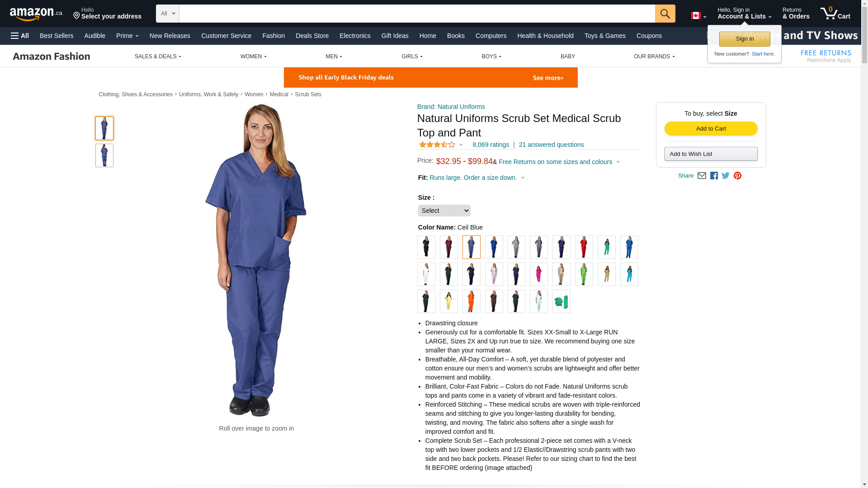Image resolution: width=868 pixels, height=488 pixels.
Task: Select the yellow scrub color swatch
Action: [x=449, y=301]
